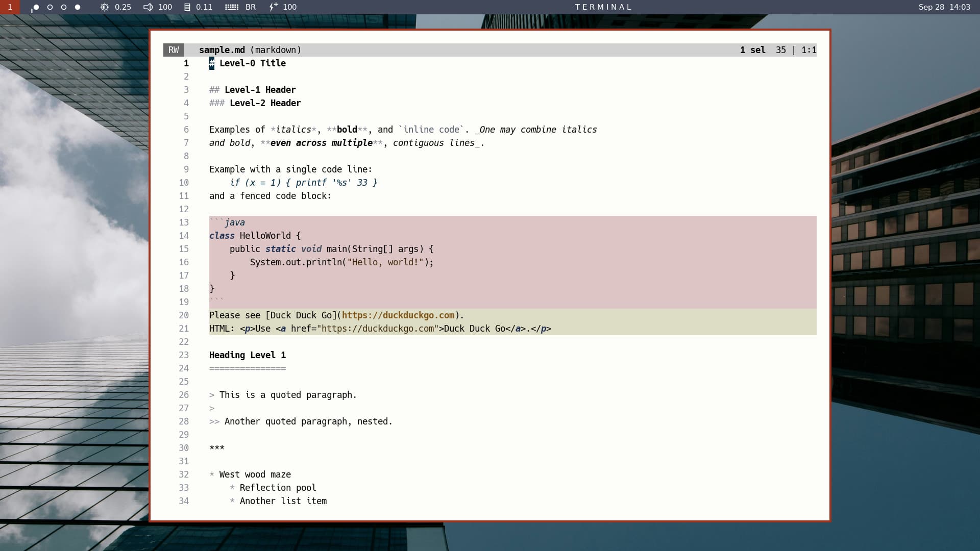Click the TERMINAL window title
The height and width of the screenshot is (551, 980).
[x=603, y=7]
